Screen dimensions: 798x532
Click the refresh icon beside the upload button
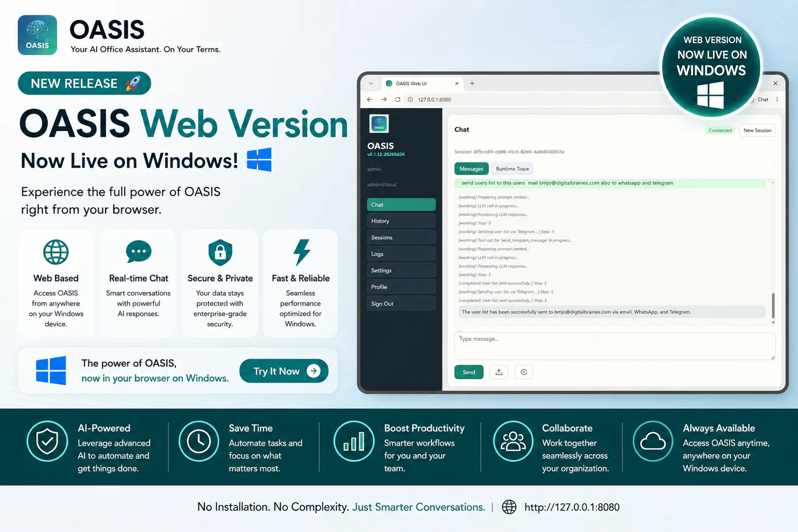(x=524, y=372)
